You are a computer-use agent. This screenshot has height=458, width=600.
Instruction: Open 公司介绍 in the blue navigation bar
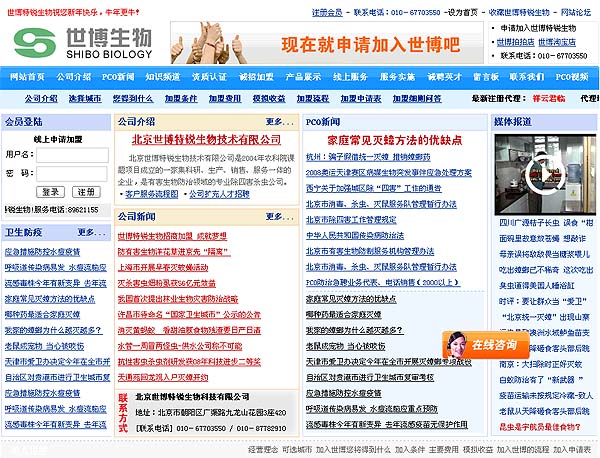pos(74,77)
